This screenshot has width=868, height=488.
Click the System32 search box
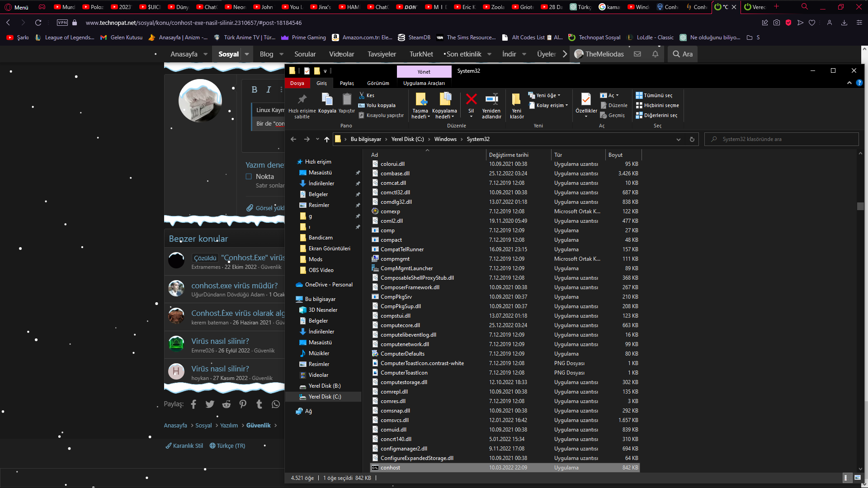pos(782,139)
